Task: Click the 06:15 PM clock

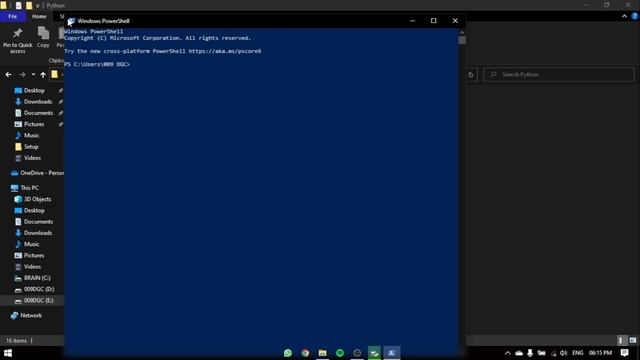Action: coord(600,353)
